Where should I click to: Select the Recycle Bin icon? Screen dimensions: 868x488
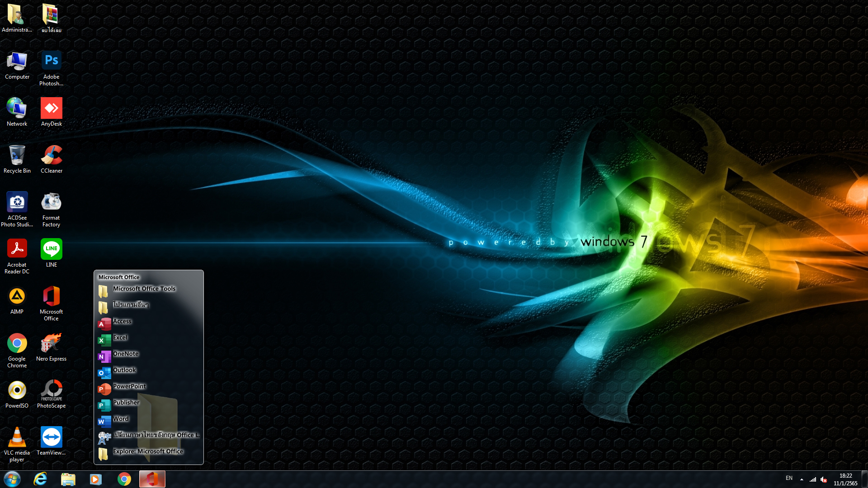pyautogui.click(x=17, y=160)
